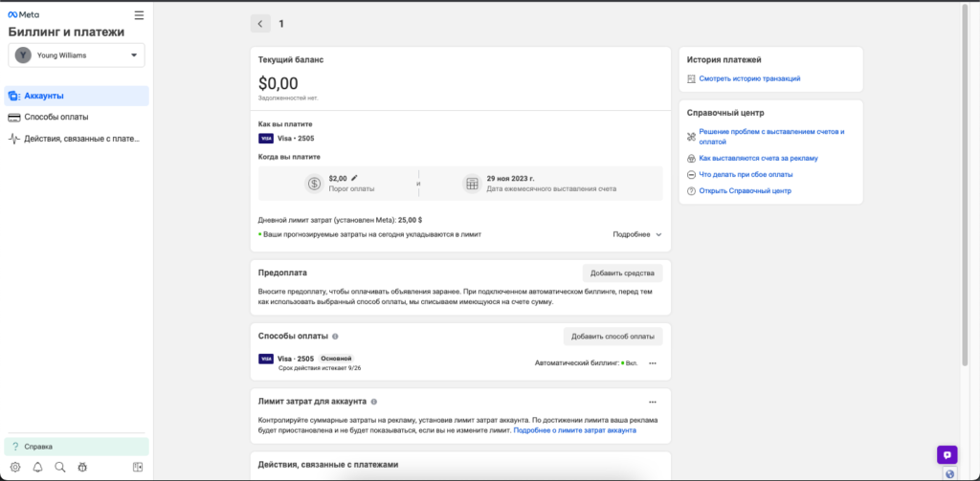Image resolution: width=980 pixels, height=481 pixels.
Task: Click the bug report icon
Action: [x=82, y=467]
